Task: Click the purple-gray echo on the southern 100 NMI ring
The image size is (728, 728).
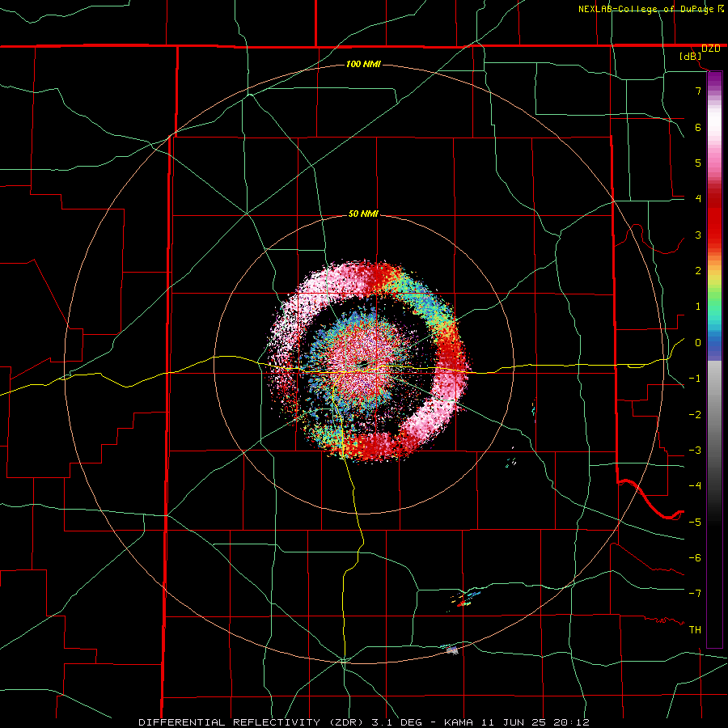Action: pos(451,650)
